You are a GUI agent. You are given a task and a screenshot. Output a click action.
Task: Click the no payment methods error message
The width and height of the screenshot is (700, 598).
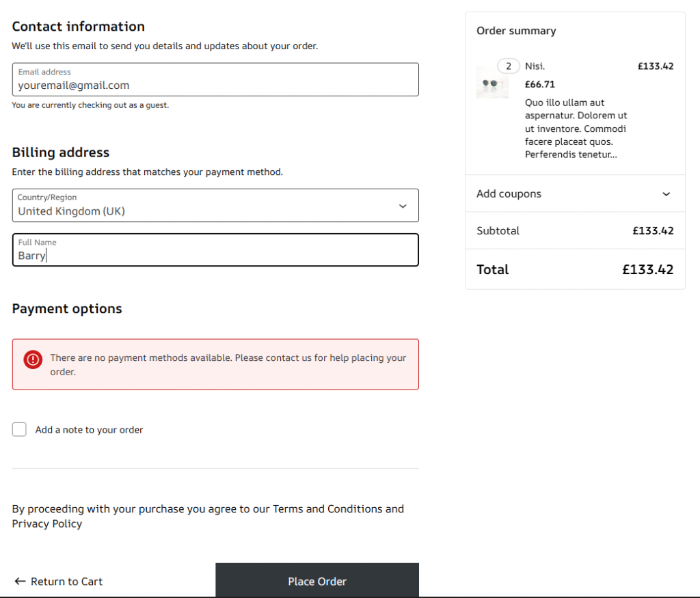click(228, 365)
